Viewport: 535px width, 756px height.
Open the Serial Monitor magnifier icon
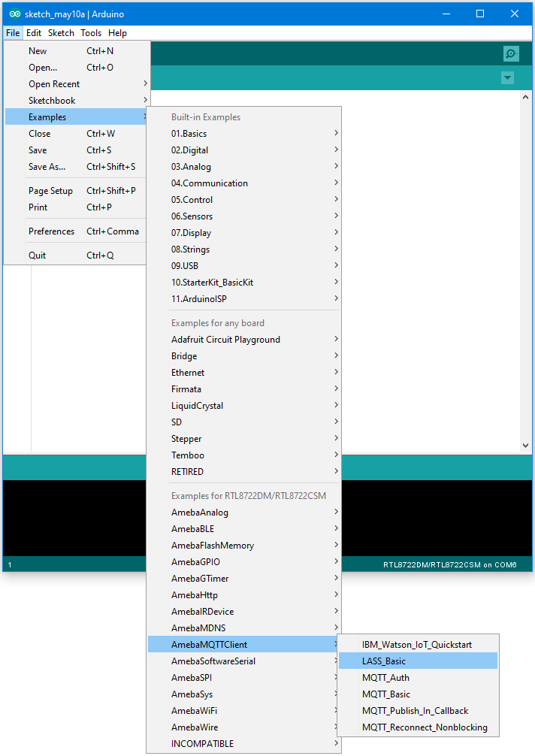tap(510, 53)
